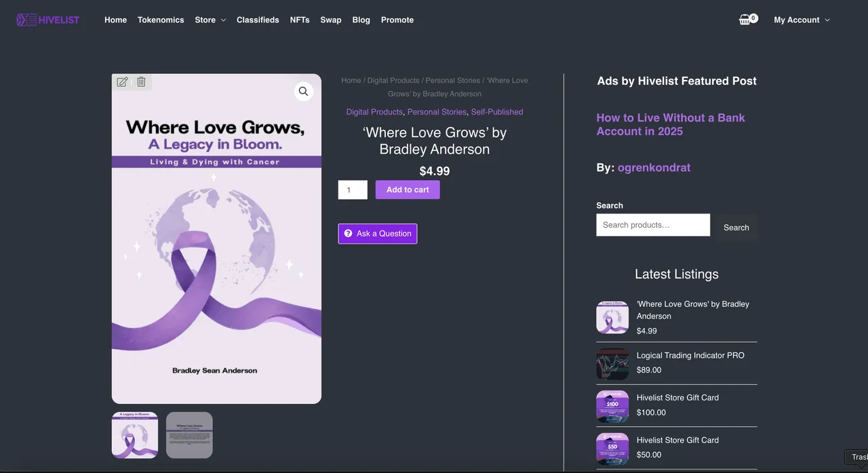Focus the Search products input field
The image size is (868, 473).
click(653, 225)
